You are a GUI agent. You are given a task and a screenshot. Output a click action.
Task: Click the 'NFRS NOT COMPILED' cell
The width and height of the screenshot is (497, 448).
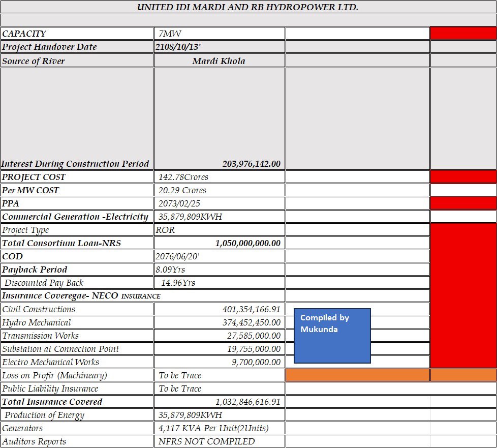pos(220,441)
